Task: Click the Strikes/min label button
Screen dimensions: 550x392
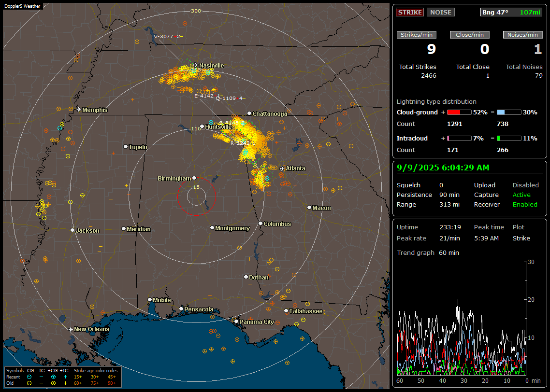Action: 416,35
